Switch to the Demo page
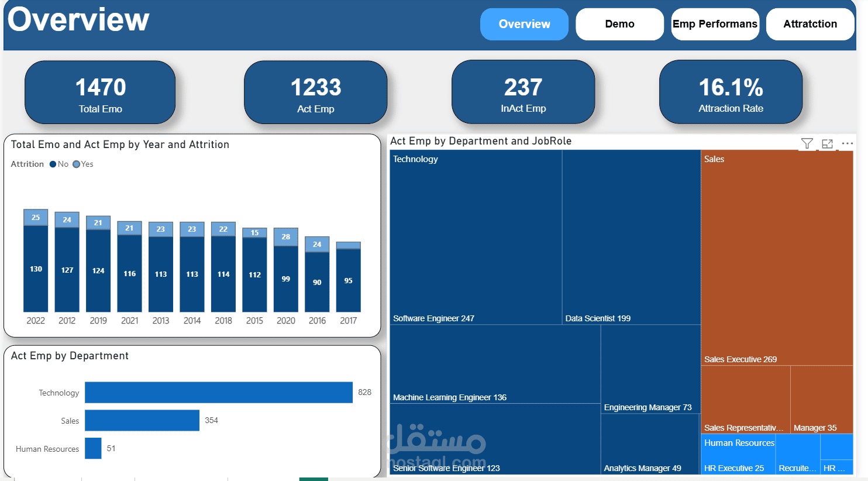 tap(619, 23)
